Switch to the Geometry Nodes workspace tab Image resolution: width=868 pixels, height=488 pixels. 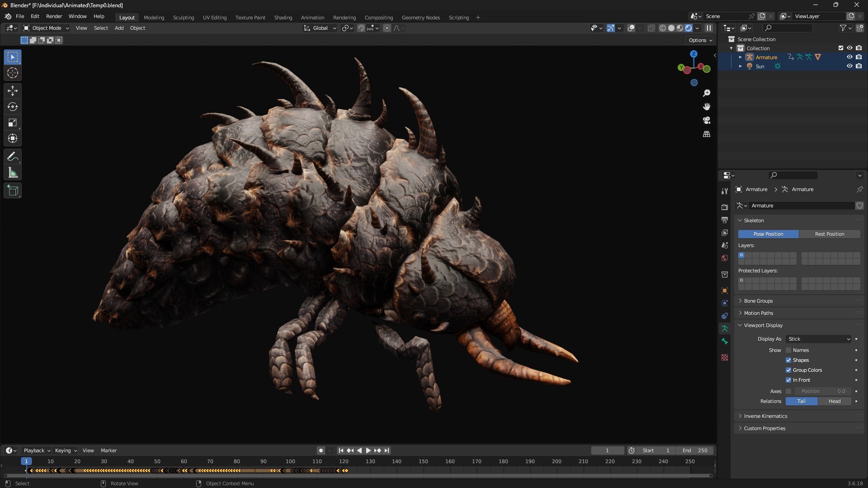(x=421, y=18)
